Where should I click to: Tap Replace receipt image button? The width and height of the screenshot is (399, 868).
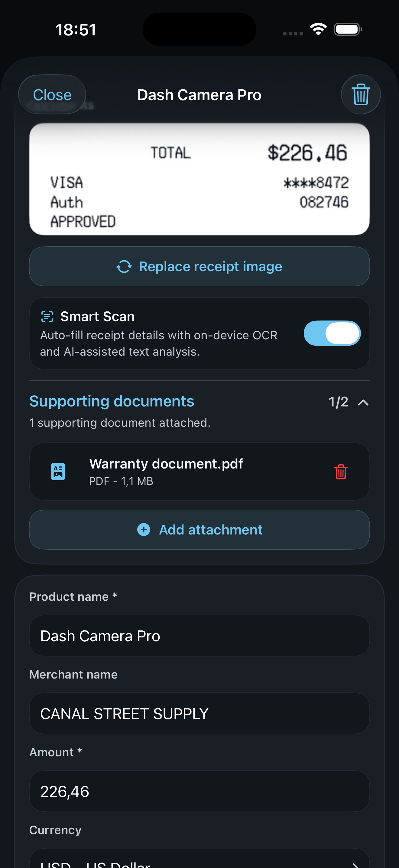(199, 266)
